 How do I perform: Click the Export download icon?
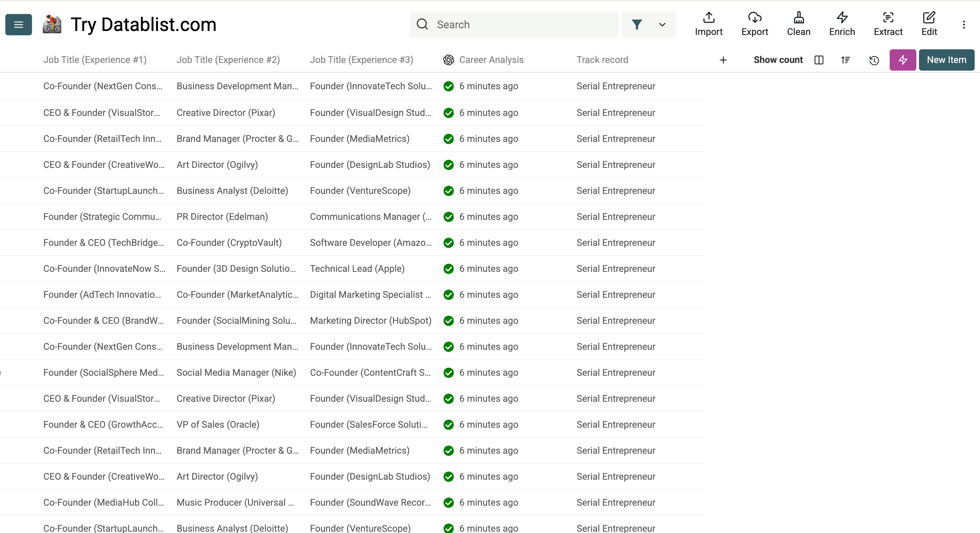point(754,18)
